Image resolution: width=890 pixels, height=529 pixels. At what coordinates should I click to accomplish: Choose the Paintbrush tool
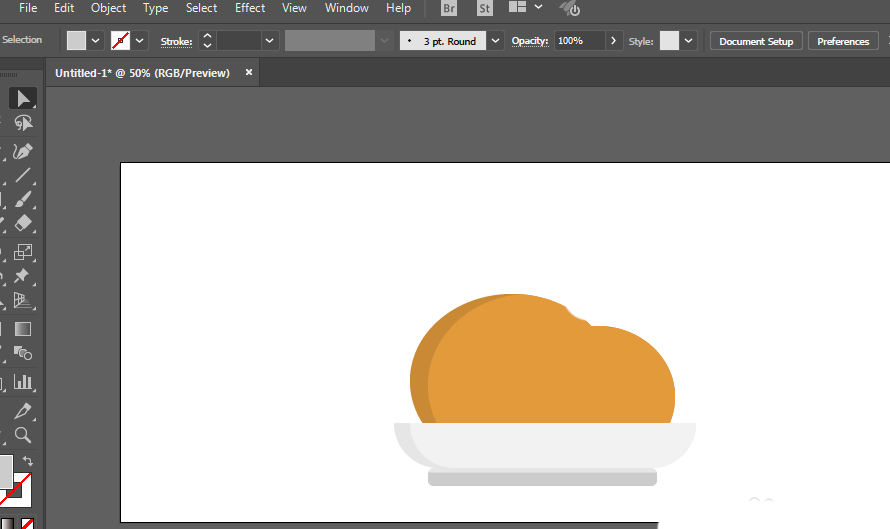click(23, 200)
